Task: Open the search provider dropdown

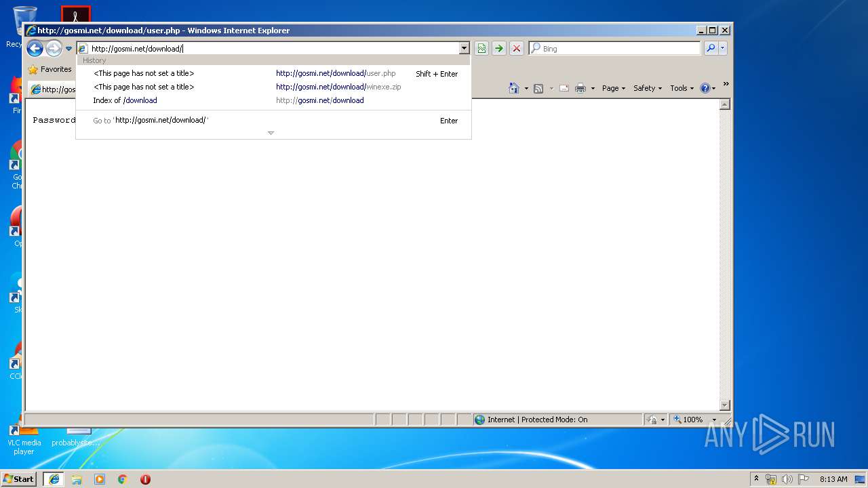Action: click(x=723, y=48)
